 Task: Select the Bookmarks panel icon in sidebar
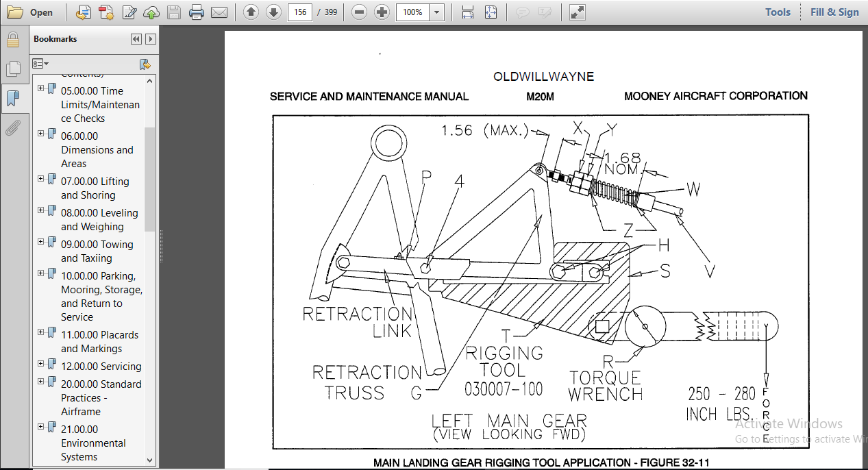(x=13, y=99)
